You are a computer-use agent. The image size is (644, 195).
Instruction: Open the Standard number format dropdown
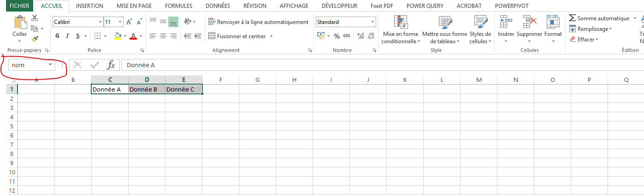(x=372, y=22)
